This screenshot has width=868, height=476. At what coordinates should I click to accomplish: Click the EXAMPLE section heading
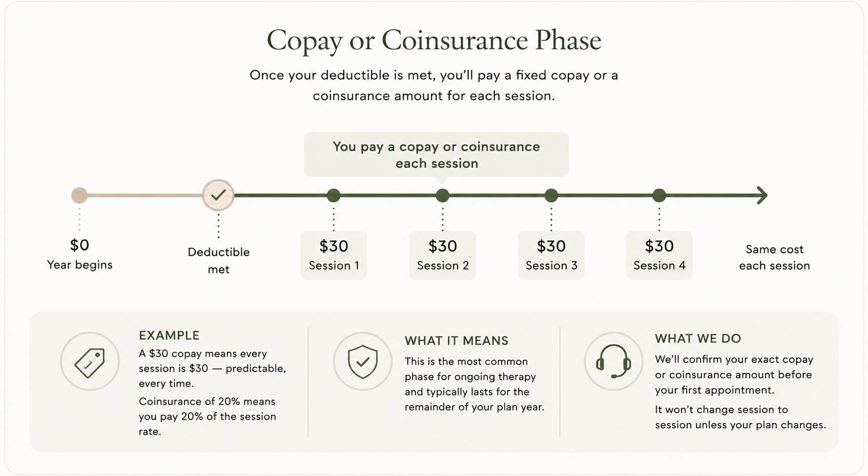click(169, 336)
